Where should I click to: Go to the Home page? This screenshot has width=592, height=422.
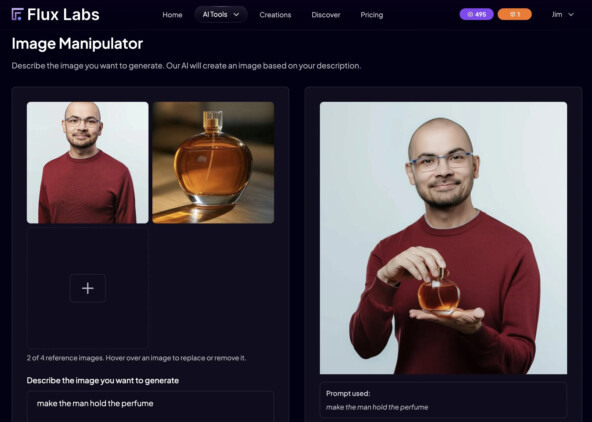[x=172, y=15]
